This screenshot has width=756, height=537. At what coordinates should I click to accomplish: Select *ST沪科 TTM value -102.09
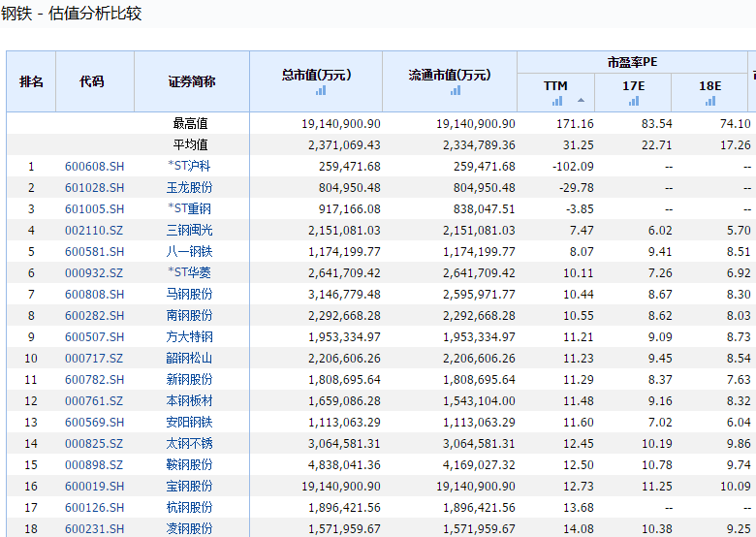pyautogui.click(x=573, y=167)
